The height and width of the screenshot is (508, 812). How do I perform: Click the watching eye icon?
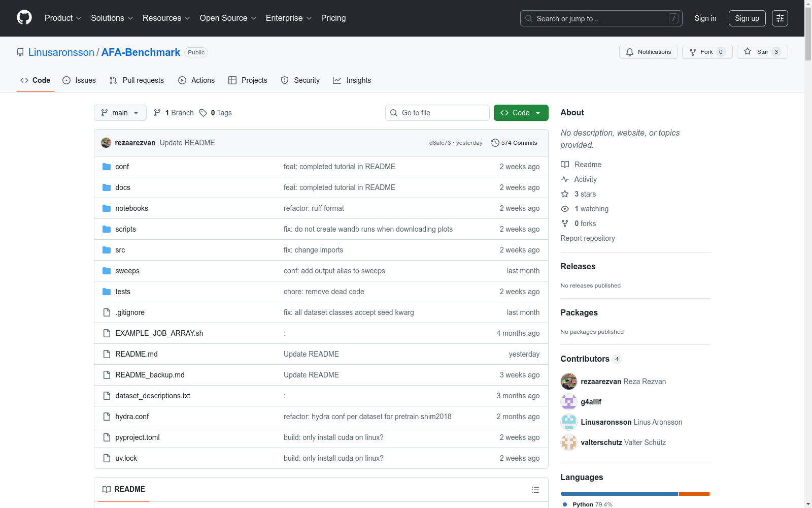point(565,209)
